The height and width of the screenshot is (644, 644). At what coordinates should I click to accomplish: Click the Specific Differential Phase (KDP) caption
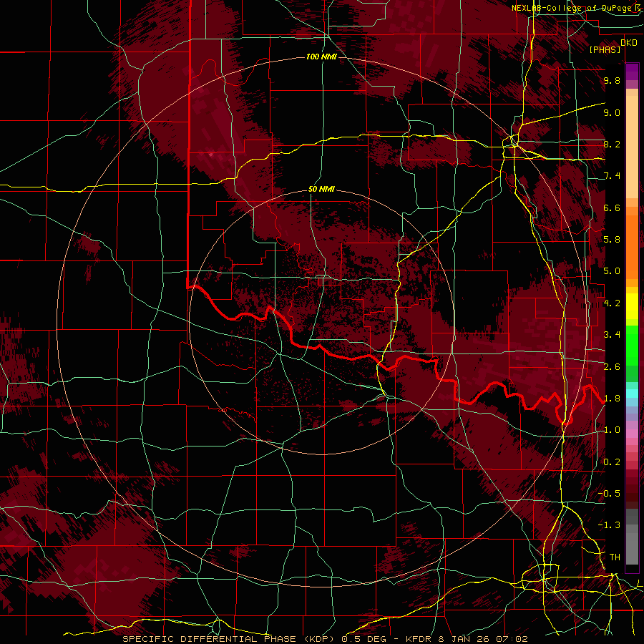pyautogui.click(x=229, y=639)
